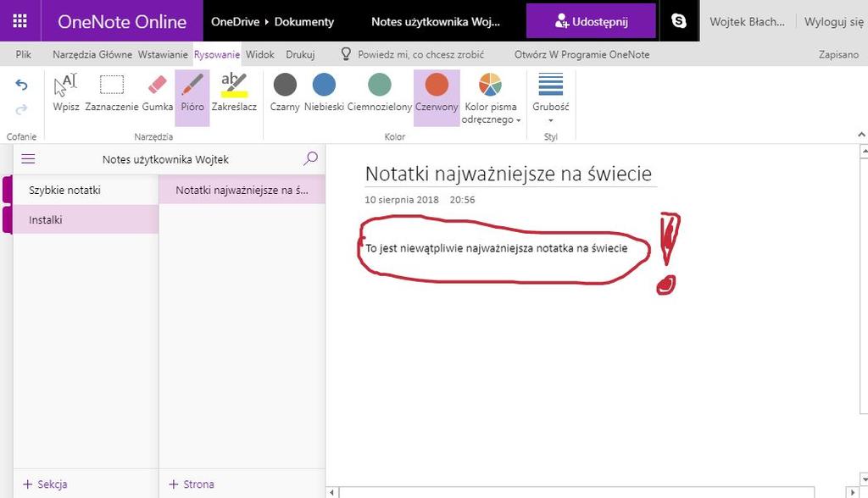Toggle the notebook navigation hamburger menu
Viewport: 868px width, 498px height.
coord(28,159)
